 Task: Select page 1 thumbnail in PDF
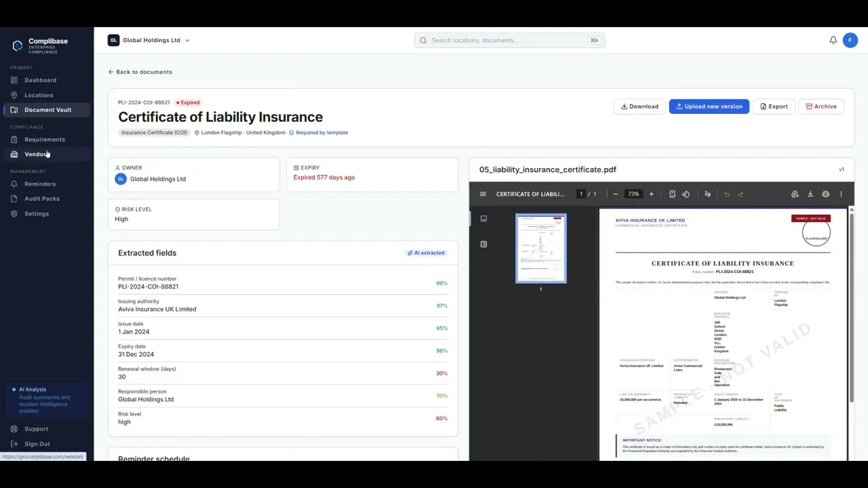pyautogui.click(x=541, y=249)
